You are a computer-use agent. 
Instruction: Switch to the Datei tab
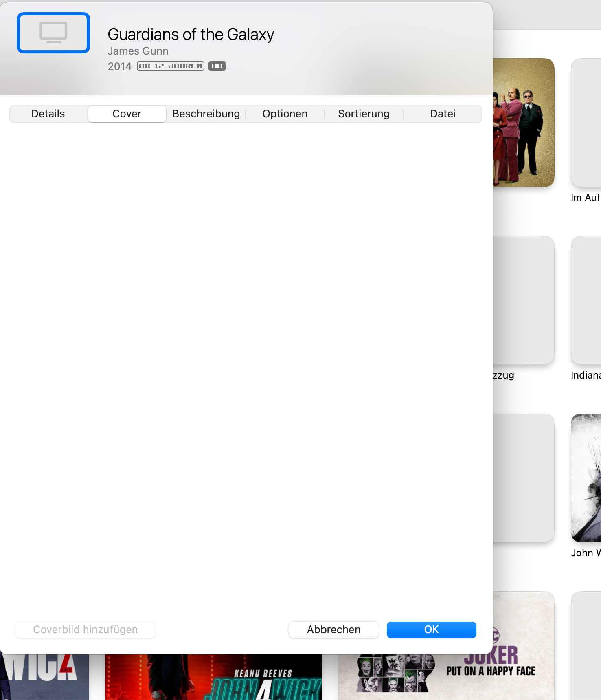(443, 114)
